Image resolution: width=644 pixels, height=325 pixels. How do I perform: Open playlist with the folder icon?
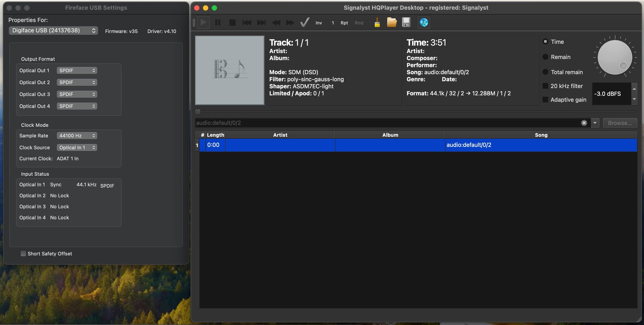[391, 22]
